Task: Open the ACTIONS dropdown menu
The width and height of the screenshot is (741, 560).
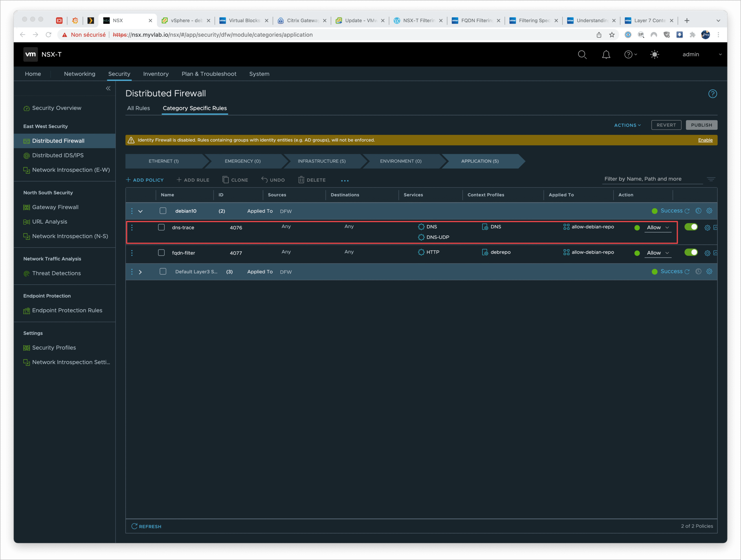Action: click(x=627, y=125)
